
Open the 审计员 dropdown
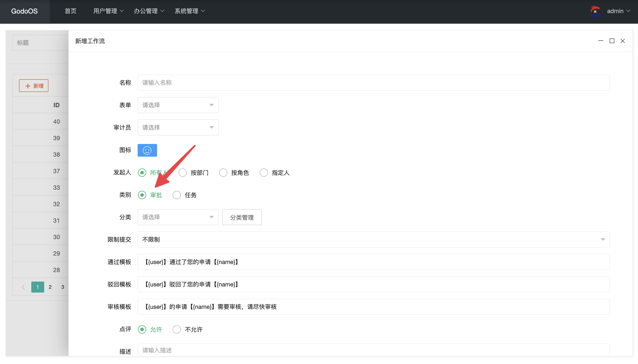178,127
